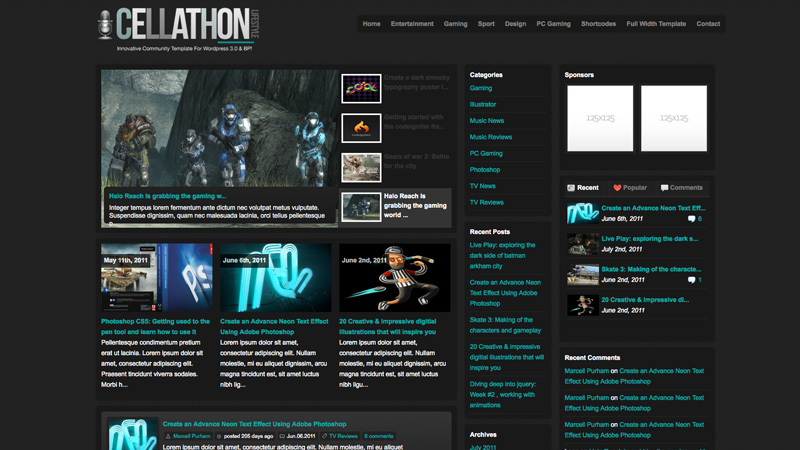
Task: Click the second 125x125 sponsor banner
Action: pos(674,118)
